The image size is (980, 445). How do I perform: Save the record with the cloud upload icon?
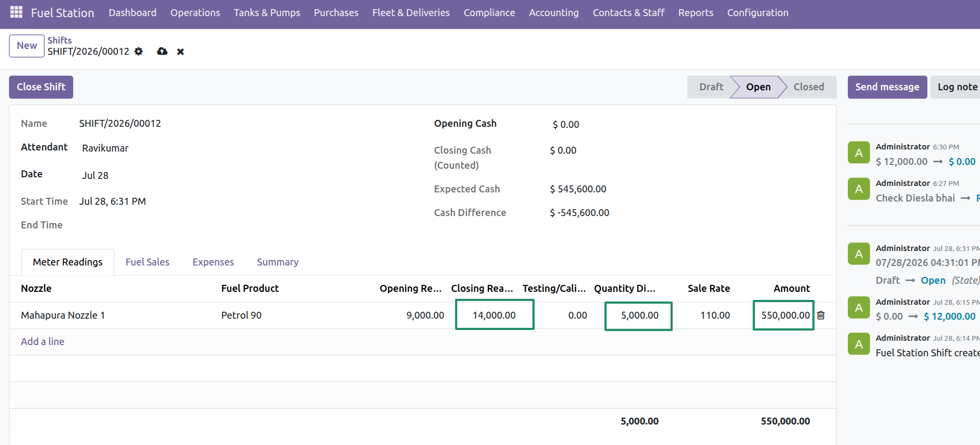click(162, 52)
